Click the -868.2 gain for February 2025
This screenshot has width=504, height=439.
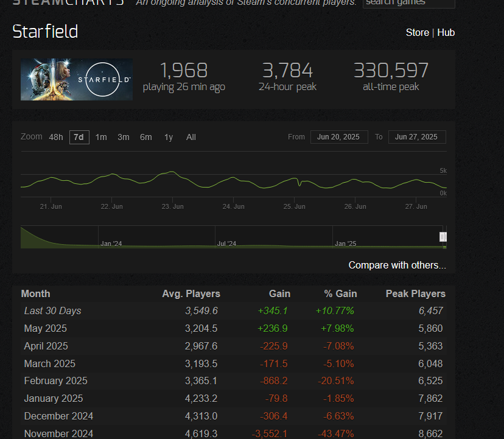[x=273, y=381]
